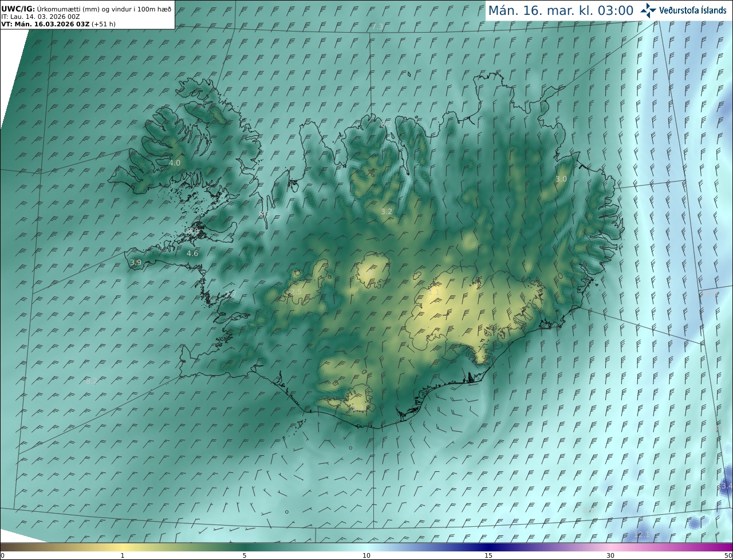Viewport: 733px width, 560px height.
Task: Click the 3.9 value on the western peninsula
Action: (136, 262)
